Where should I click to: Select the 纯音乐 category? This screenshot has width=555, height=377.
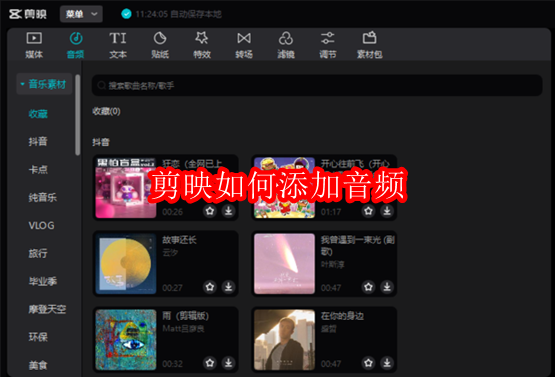[x=42, y=198]
